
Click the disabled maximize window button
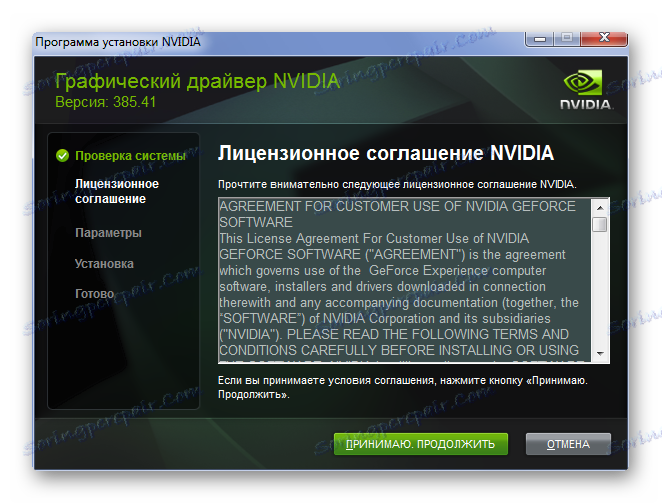pos(567,38)
